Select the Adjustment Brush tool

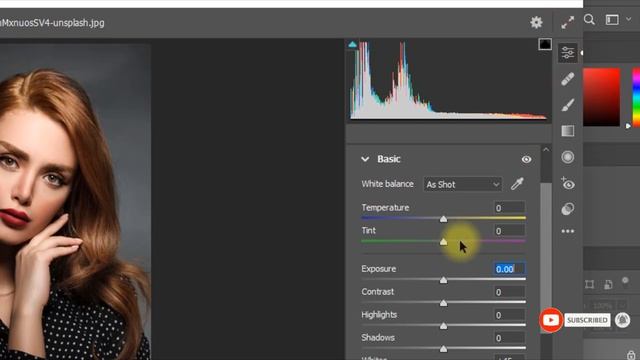567,105
